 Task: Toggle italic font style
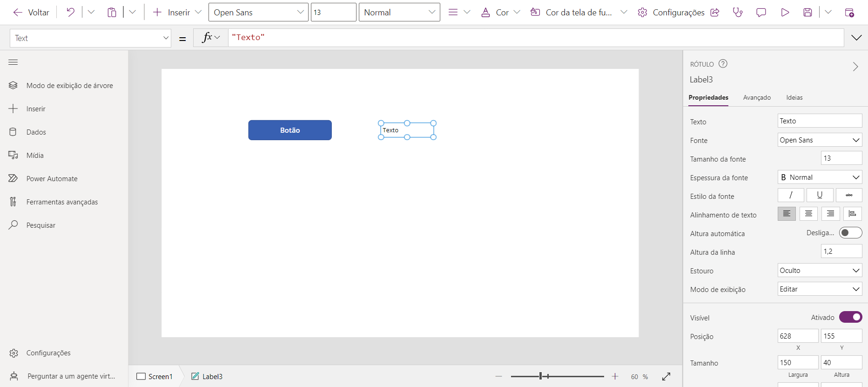[x=791, y=195]
